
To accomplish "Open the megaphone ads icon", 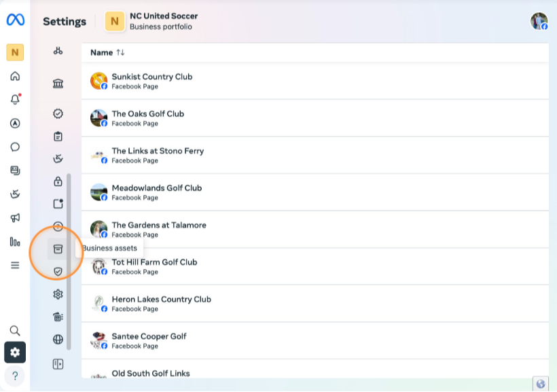I will tap(15, 218).
